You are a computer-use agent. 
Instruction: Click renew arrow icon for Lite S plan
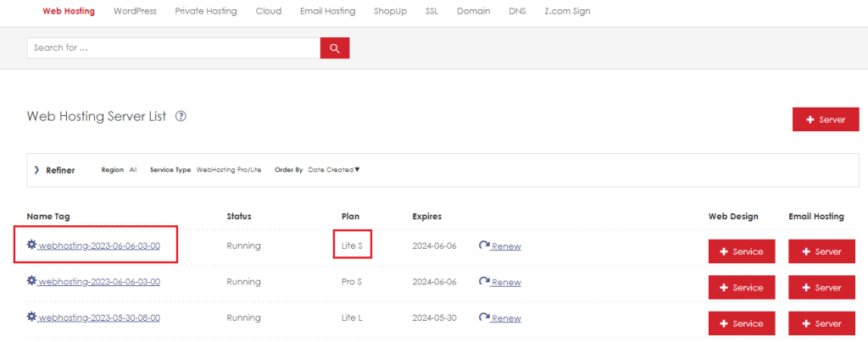point(484,245)
